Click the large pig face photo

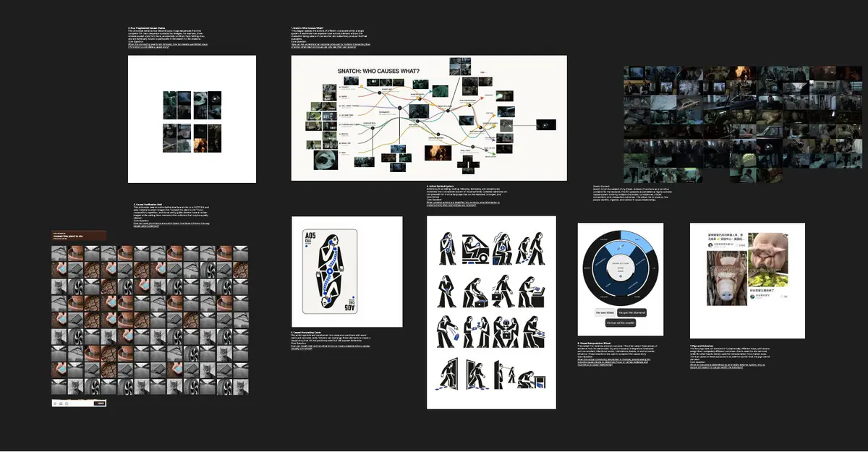[726, 278]
